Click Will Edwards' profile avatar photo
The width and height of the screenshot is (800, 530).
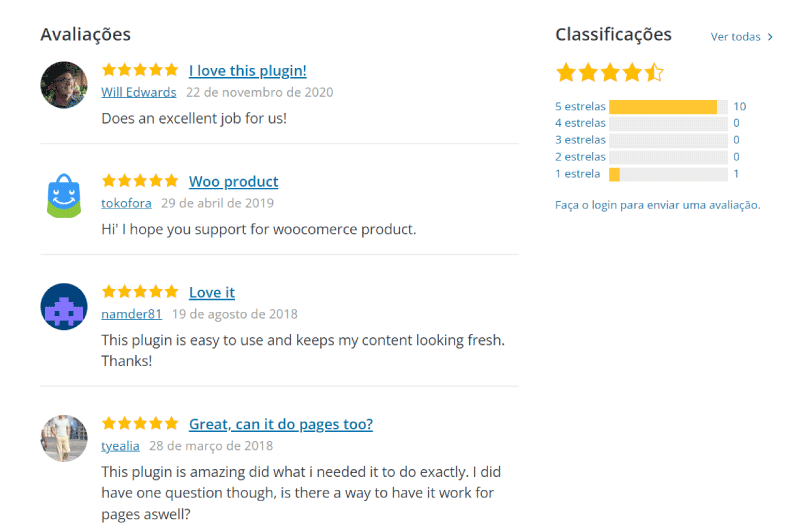tap(64, 85)
